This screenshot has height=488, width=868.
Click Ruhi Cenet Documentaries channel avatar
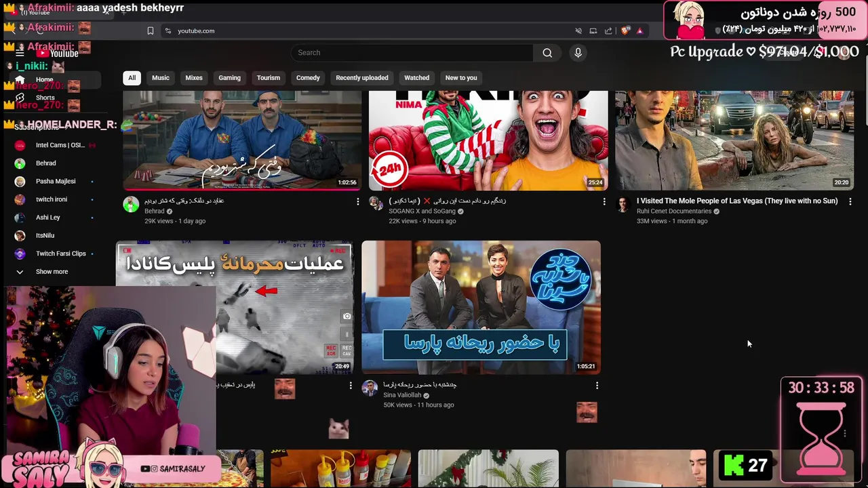coord(623,204)
